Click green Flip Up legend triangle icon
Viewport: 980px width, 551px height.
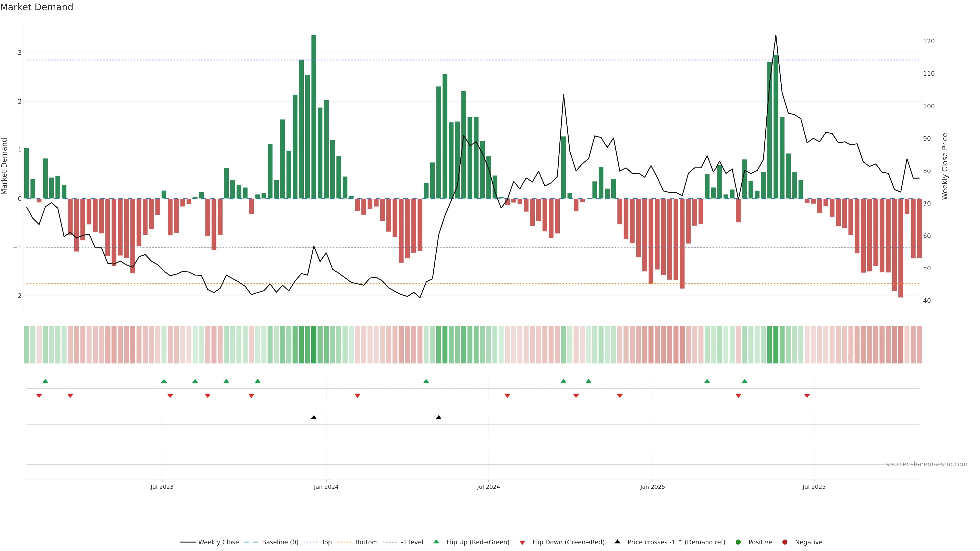[x=436, y=542]
